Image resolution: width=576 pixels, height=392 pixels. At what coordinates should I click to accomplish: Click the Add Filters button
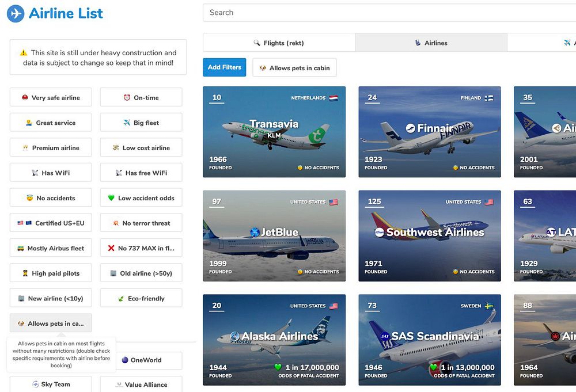pyautogui.click(x=225, y=67)
